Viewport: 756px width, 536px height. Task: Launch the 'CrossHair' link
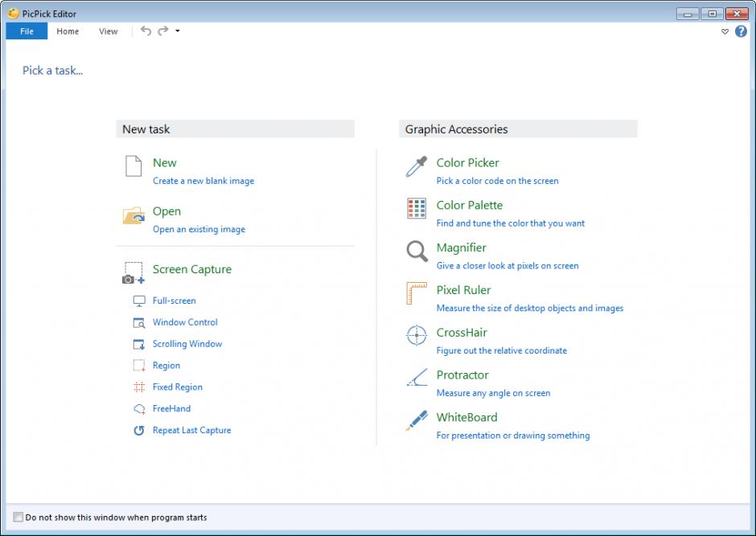coord(462,333)
